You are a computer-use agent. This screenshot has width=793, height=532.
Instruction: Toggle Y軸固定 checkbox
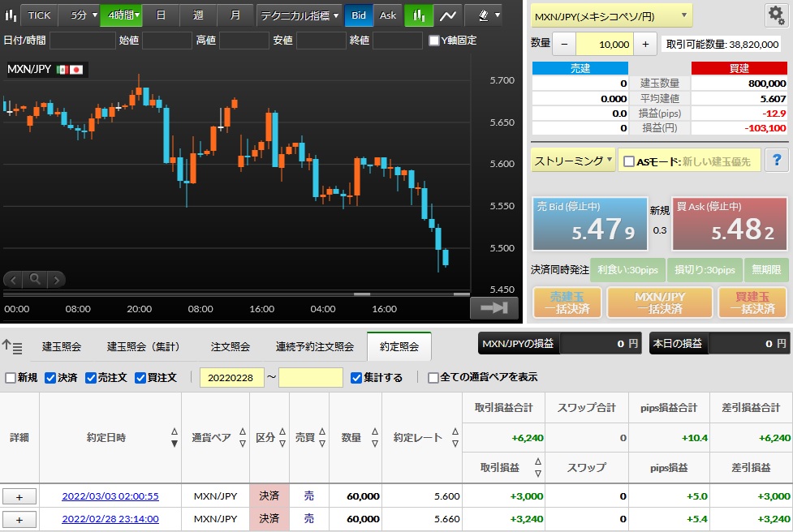(434, 41)
